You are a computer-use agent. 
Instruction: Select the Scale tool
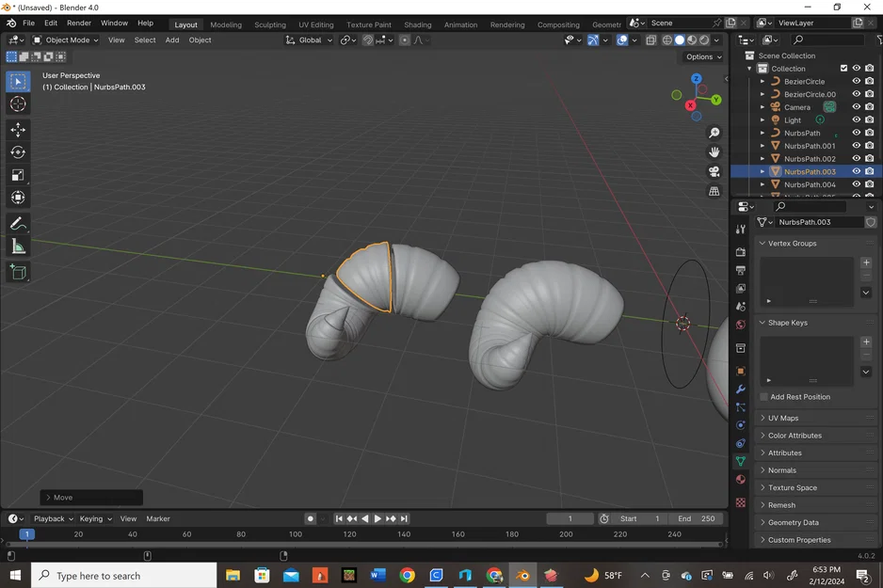[18, 175]
